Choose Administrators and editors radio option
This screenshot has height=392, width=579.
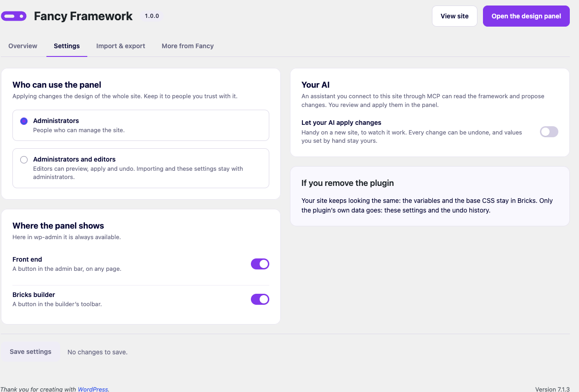[24, 160]
